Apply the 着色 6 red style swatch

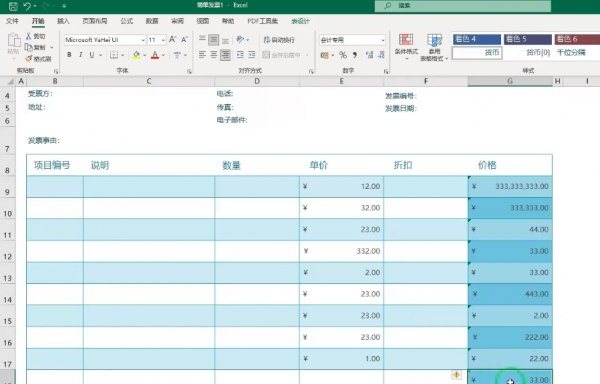[577, 39]
